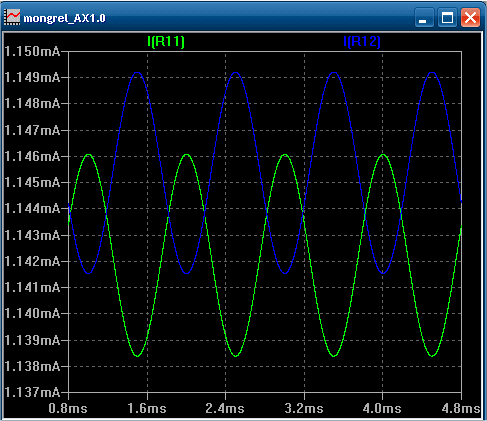This screenshot has width=487, height=421.
Task: Click the 1.137mA vertical axis label
Action: coord(32,392)
